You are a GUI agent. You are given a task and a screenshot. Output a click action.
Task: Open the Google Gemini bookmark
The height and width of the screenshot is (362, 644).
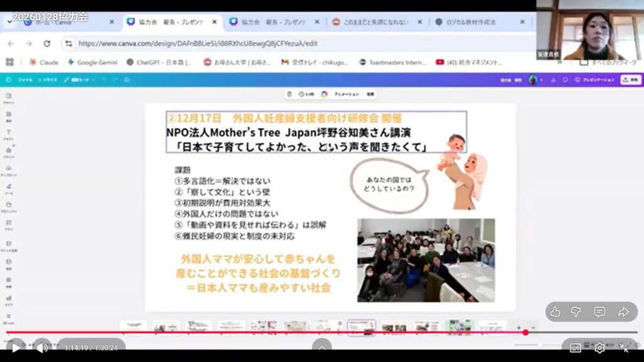tap(92, 62)
